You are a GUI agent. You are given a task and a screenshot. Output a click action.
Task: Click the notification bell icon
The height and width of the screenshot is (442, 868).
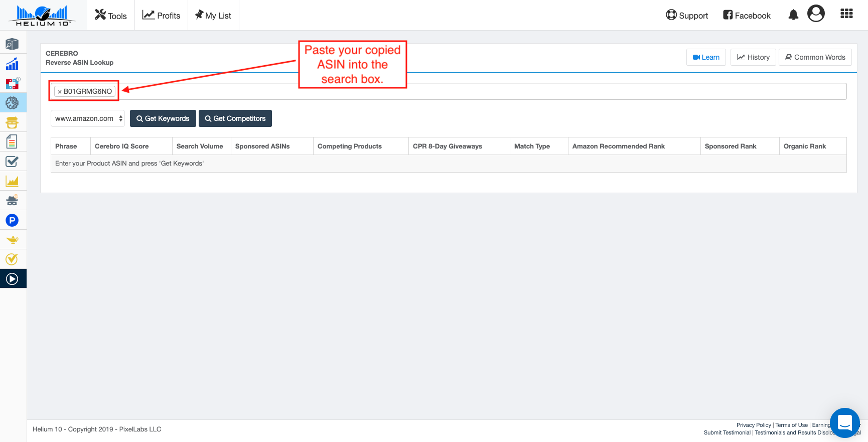[x=793, y=15]
